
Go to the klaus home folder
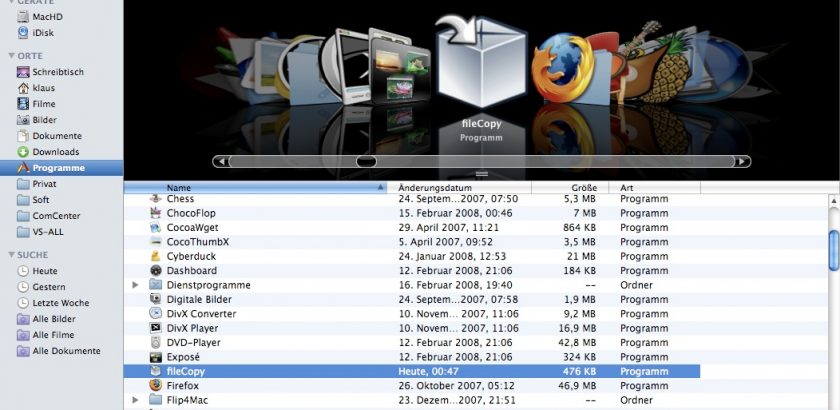point(36,88)
